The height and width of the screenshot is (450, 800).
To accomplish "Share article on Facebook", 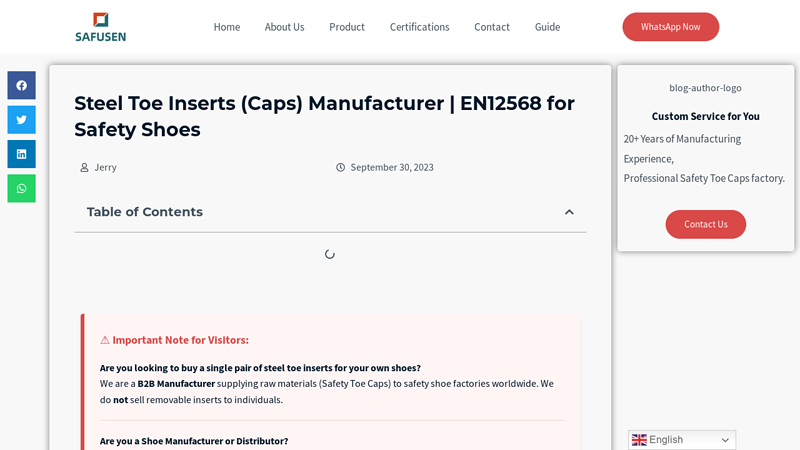I will click(x=21, y=85).
